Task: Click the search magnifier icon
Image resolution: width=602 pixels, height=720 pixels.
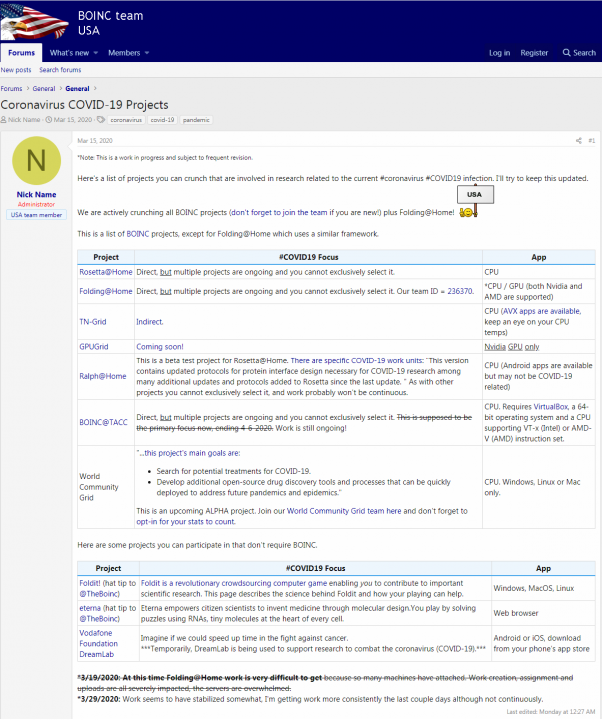Action: click(566, 53)
